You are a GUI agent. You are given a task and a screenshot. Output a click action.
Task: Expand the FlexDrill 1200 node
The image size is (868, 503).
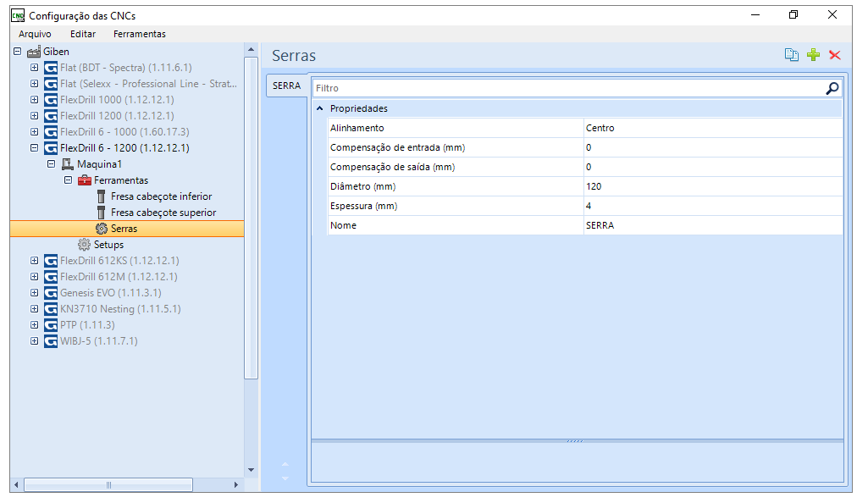pos(35,116)
